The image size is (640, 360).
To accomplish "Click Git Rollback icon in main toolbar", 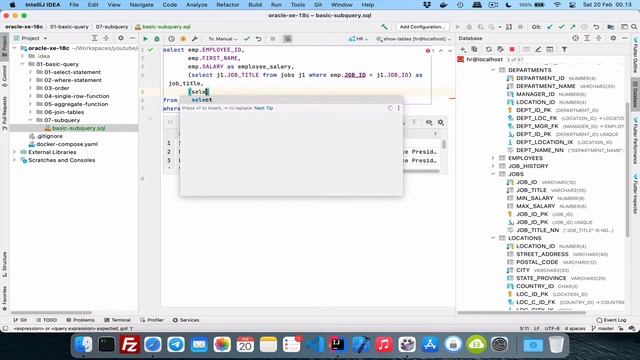I will coord(596,27).
